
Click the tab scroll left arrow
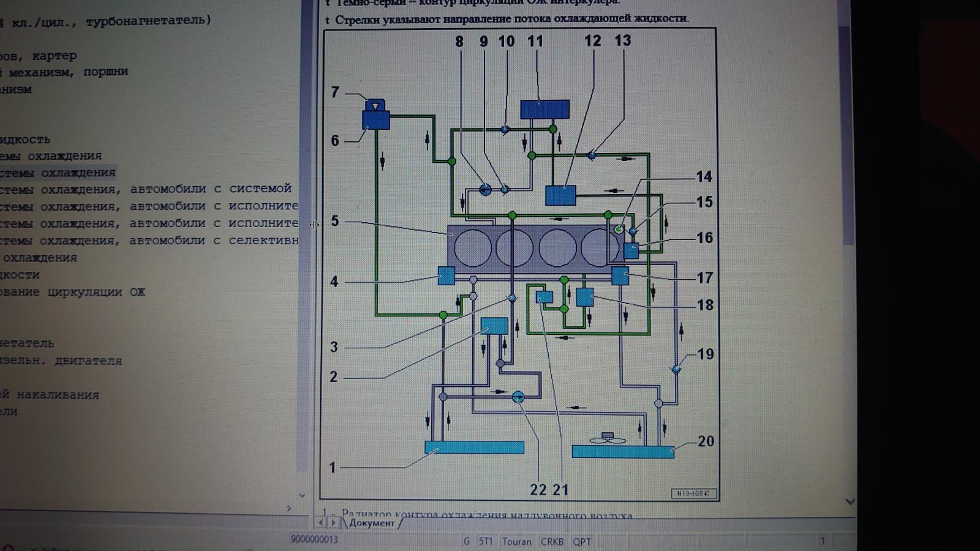tap(321, 523)
